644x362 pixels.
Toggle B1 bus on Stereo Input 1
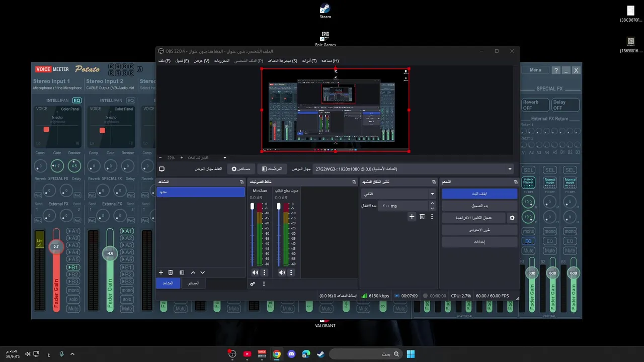(x=73, y=267)
